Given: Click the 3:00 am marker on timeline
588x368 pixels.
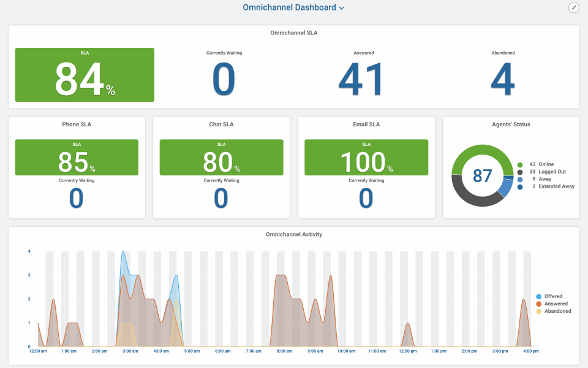Looking at the screenshot, I should pos(129,351).
